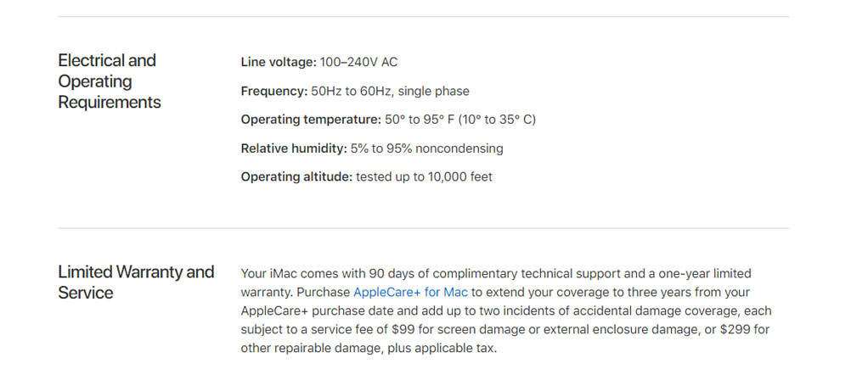Select the Operating altitude label
Viewport: 868px width, 386px height.
coord(296,177)
